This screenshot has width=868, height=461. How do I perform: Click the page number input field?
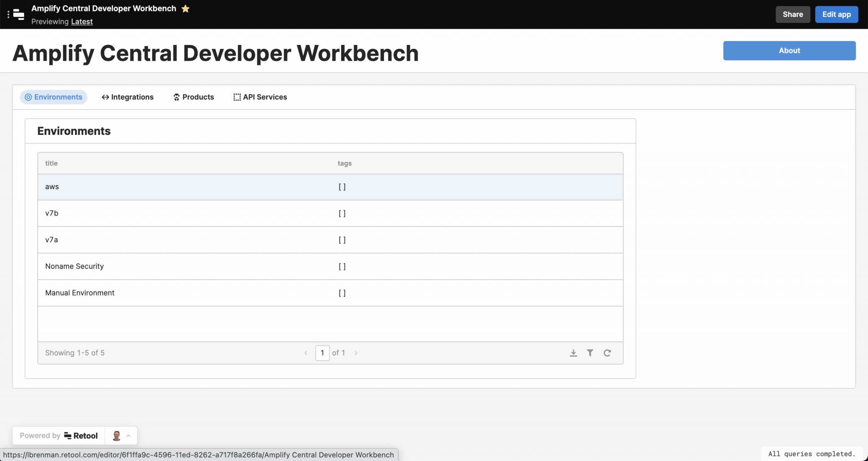[x=322, y=353]
